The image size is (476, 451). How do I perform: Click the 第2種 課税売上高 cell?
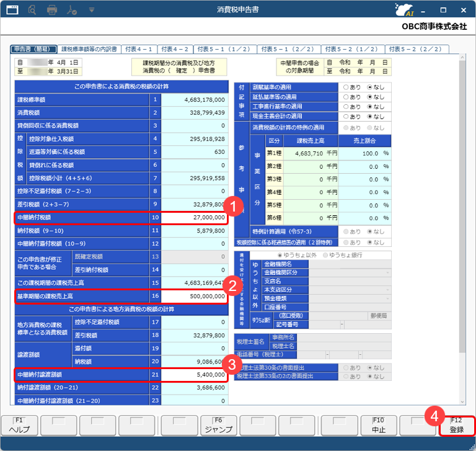click(x=311, y=166)
